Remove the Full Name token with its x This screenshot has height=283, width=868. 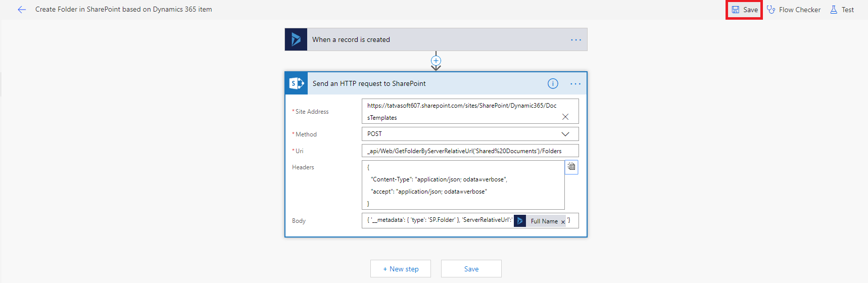(x=563, y=222)
